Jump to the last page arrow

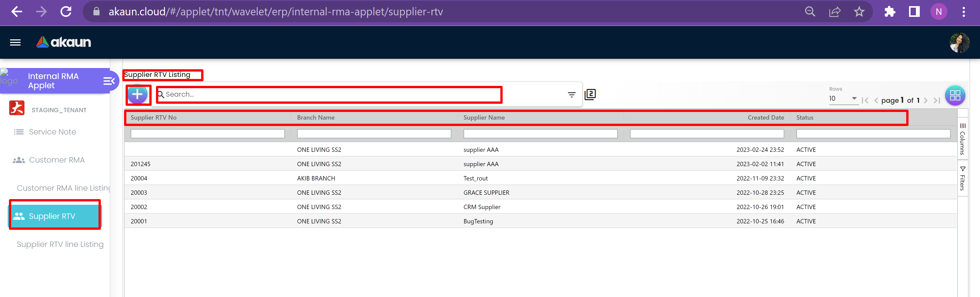coord(937,100)
